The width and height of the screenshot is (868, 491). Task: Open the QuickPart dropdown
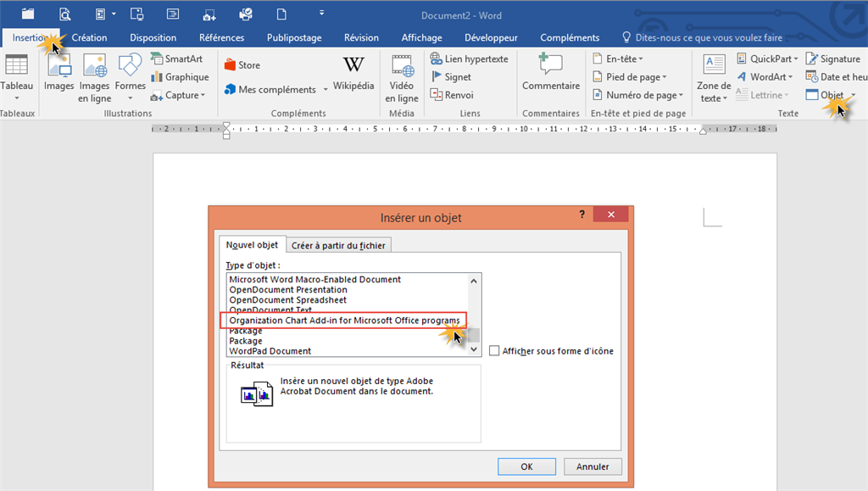(768, 59)
